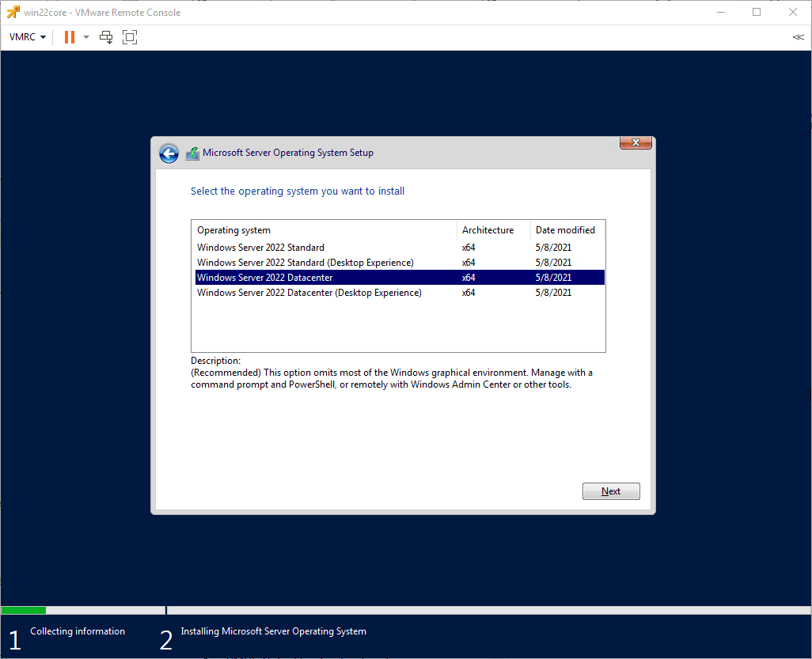Select Windows Server 2022 Standard edition
The width and height of the screenshot is (812, 659).
260,247
